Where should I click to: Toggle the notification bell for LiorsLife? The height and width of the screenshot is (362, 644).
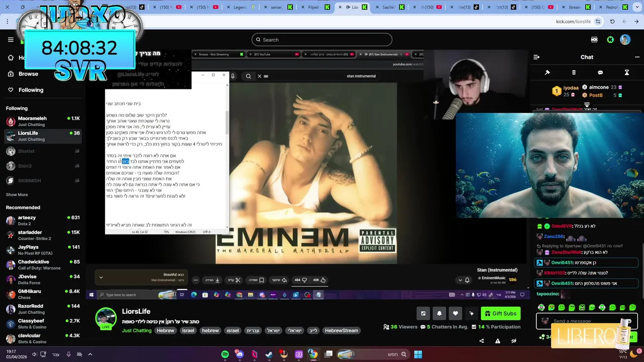click(x=439, y=313)
